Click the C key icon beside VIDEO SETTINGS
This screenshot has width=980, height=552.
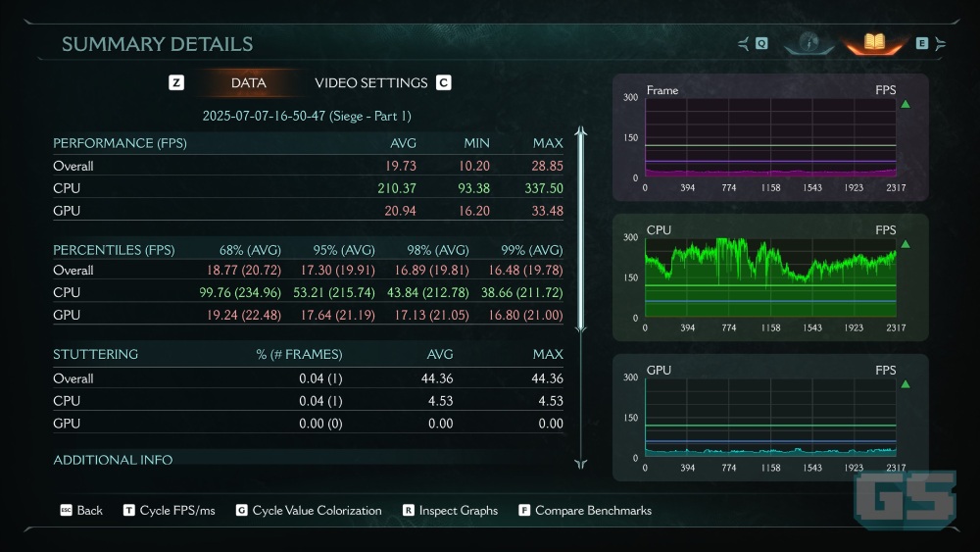tap(444, 82)
